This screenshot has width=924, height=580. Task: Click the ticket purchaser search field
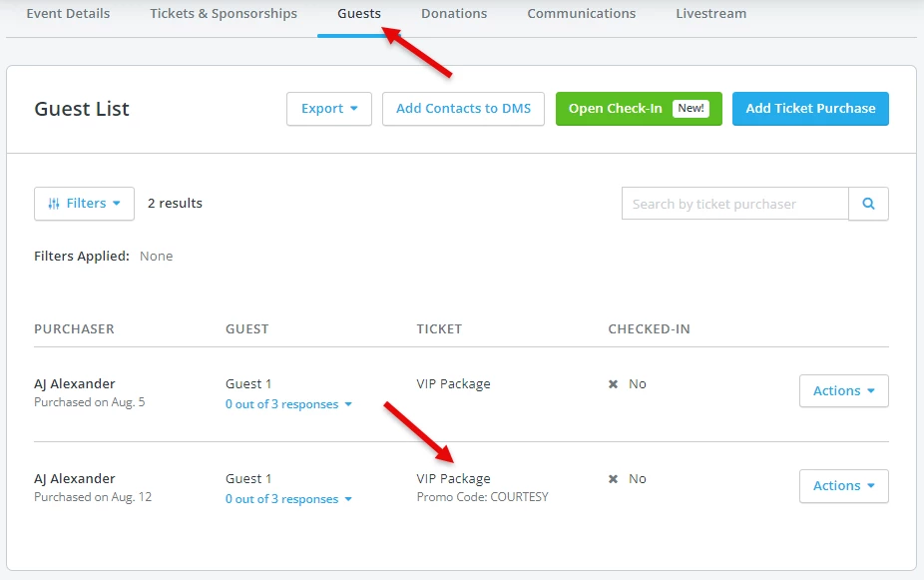[x=734, y=203]
